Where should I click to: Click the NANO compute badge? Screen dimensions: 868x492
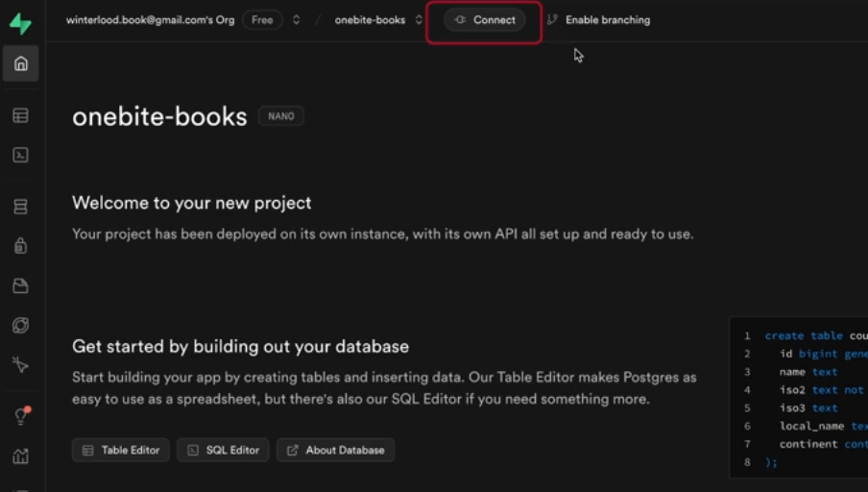[281, 116]
